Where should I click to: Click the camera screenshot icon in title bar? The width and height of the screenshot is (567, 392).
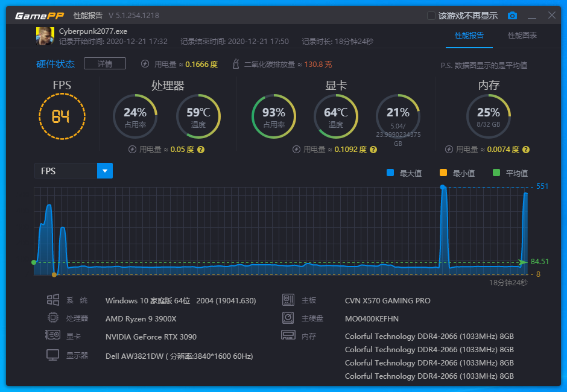click(512, 16)
